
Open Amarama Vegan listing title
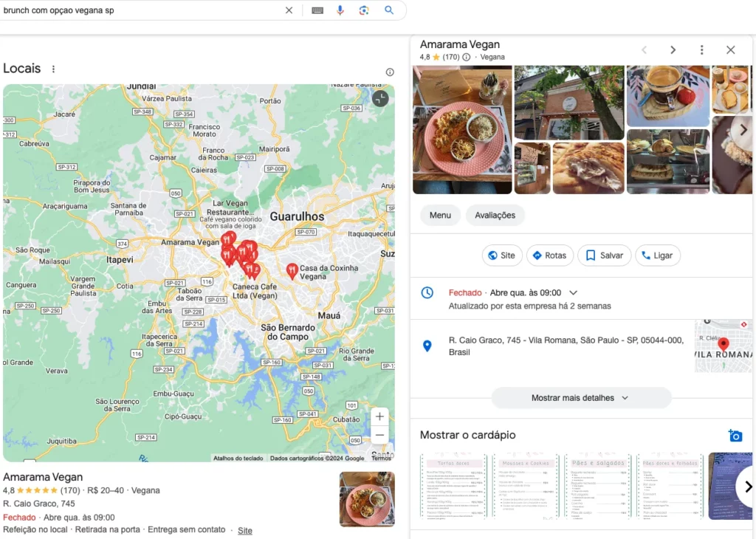coord(43,477)
